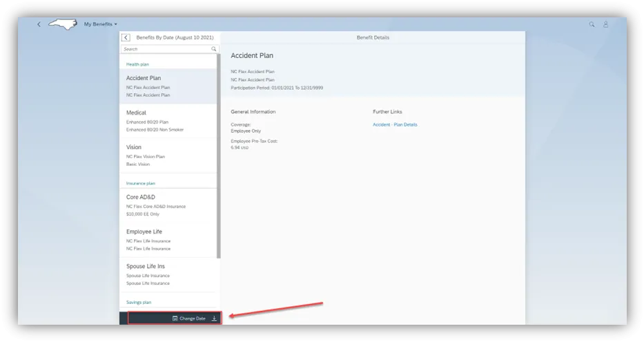Expand the My Benefits dropdown menu
Image resolution: width=644 pixels, height=342 pixels.
101,24
